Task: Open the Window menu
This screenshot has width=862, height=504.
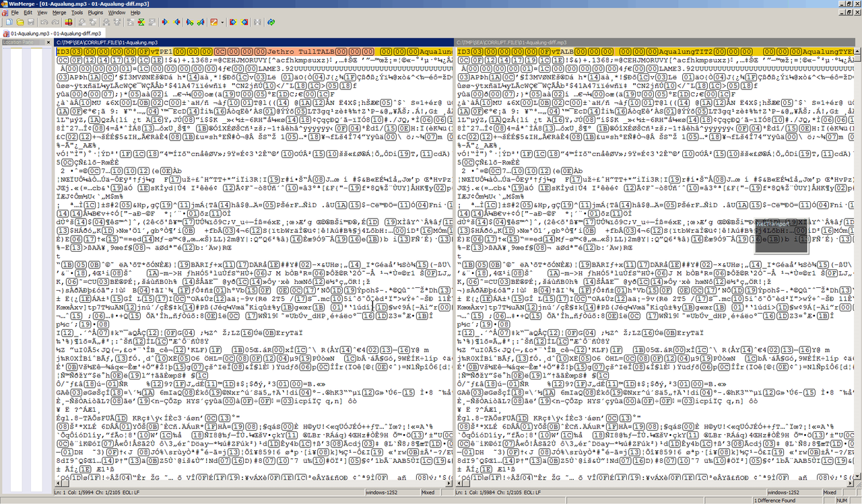Action: coord(117,13)
